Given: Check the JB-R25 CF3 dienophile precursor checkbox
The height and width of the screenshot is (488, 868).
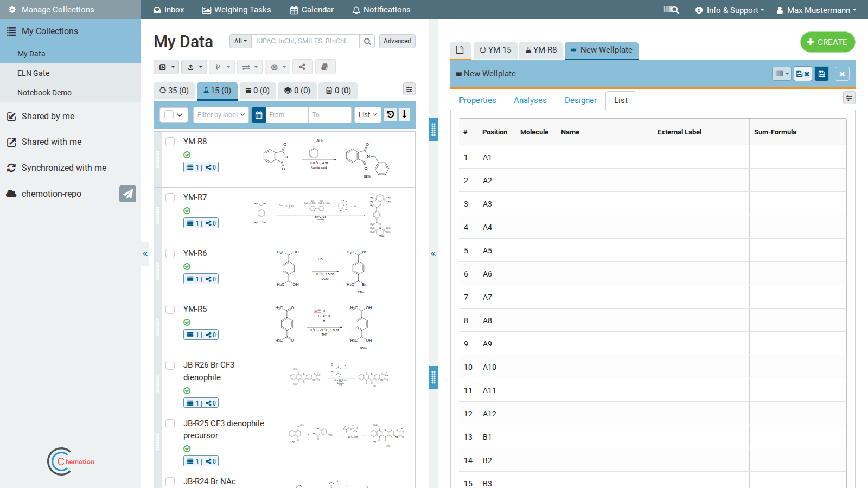Looking at the screenshot, I should click(170, 423).
